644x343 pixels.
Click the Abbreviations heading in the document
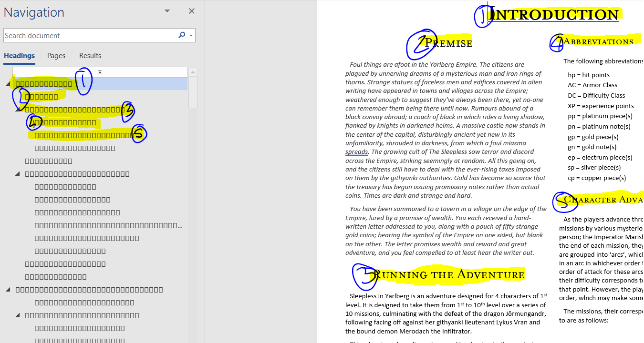pyautogui.click(x=599, y=41)
